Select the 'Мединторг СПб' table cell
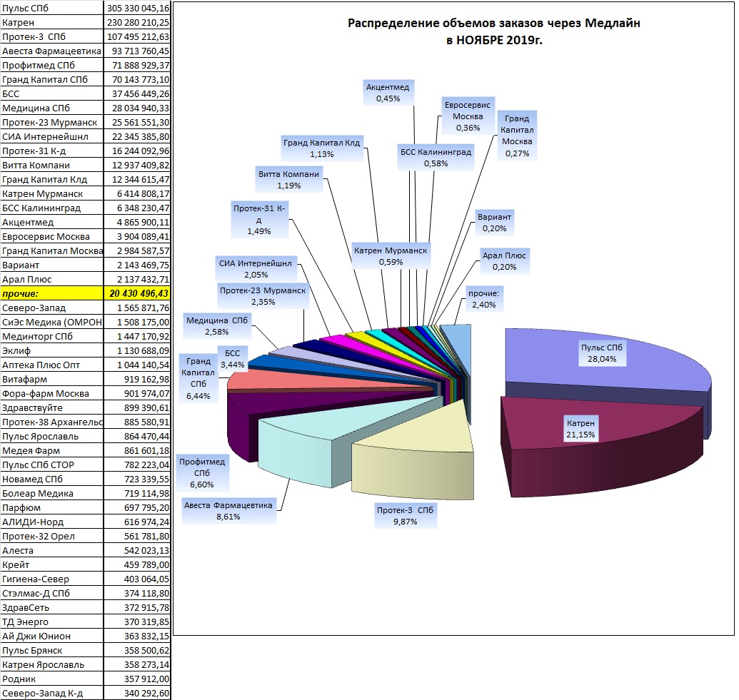 point(51,336)
